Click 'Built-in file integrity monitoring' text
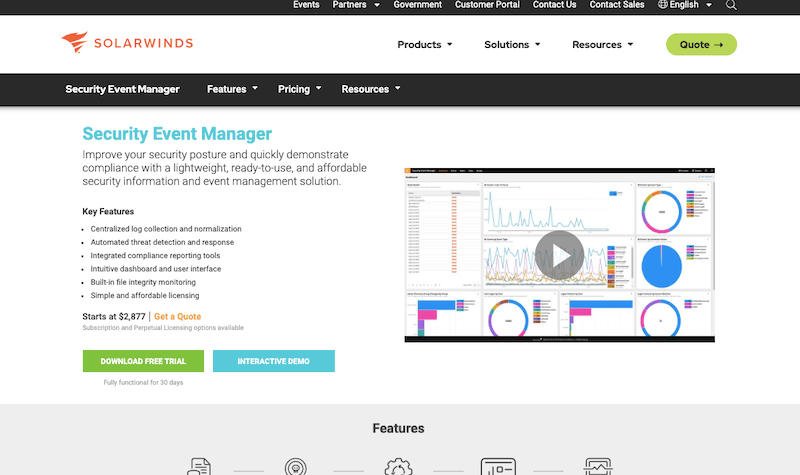Viewport: 800px width, 475px height. [x=143, y=282]
